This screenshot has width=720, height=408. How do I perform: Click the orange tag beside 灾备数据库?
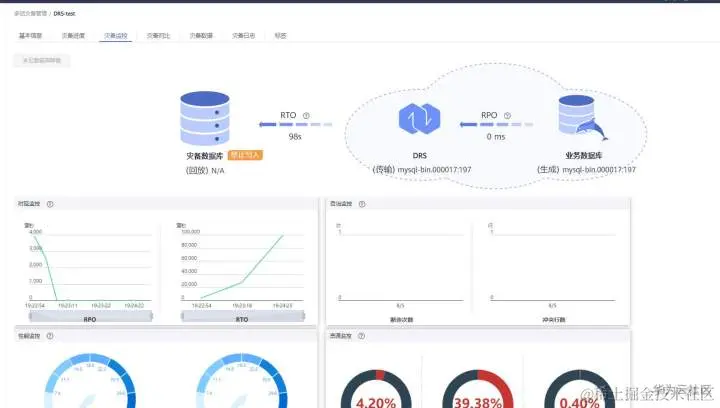point(245,155)
